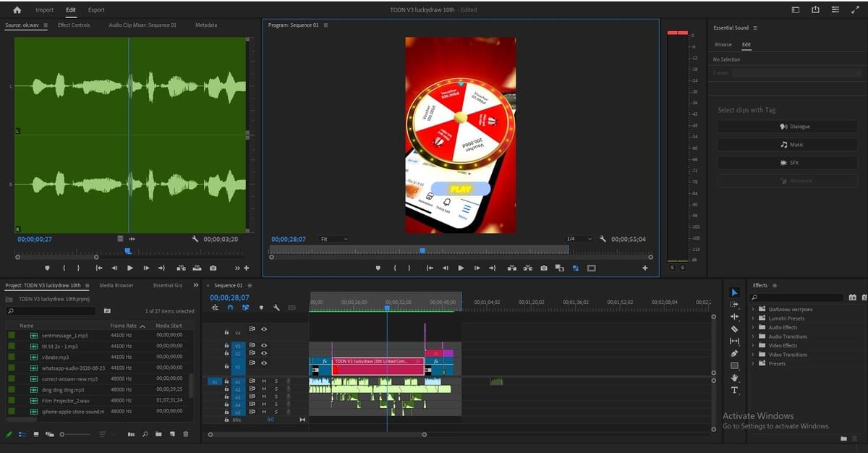This screenshot has width=868, height=453.
Task: Click the Track Select Forward tool
Action: (x=734, y=304)
